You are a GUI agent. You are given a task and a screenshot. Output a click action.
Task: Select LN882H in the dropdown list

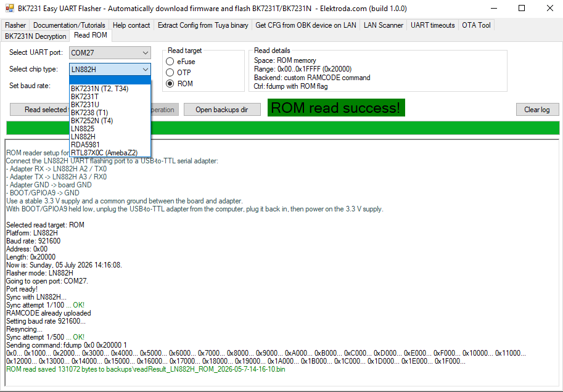pos(110,136)
